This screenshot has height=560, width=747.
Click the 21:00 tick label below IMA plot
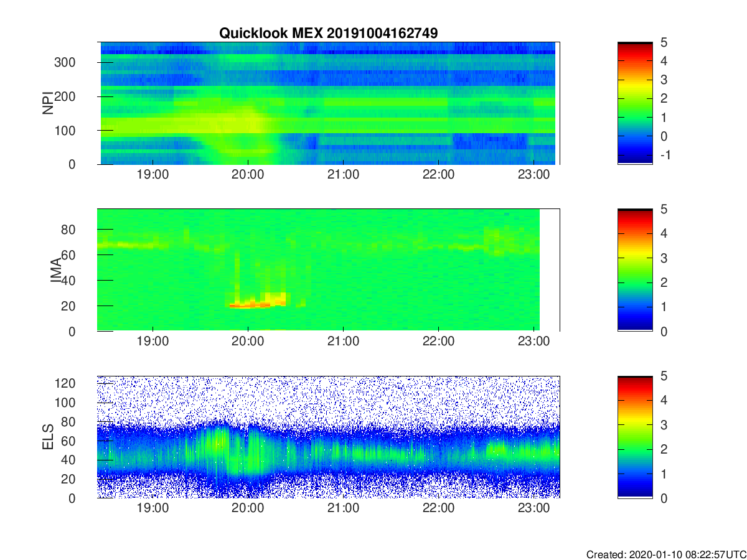point(343,342)
